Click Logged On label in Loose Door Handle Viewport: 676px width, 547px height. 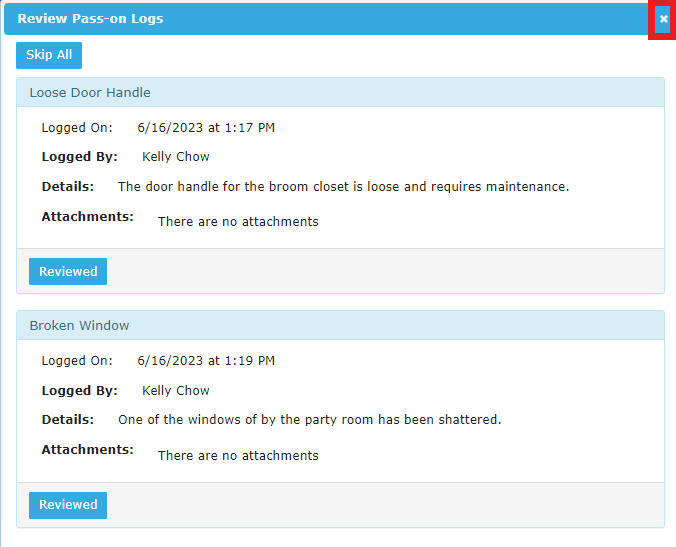77,128
